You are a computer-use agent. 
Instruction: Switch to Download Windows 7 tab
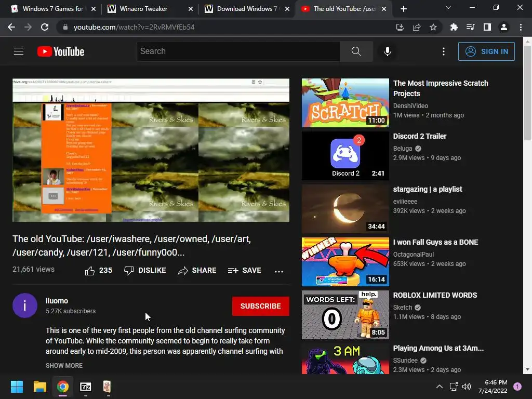tap(247, 9)
